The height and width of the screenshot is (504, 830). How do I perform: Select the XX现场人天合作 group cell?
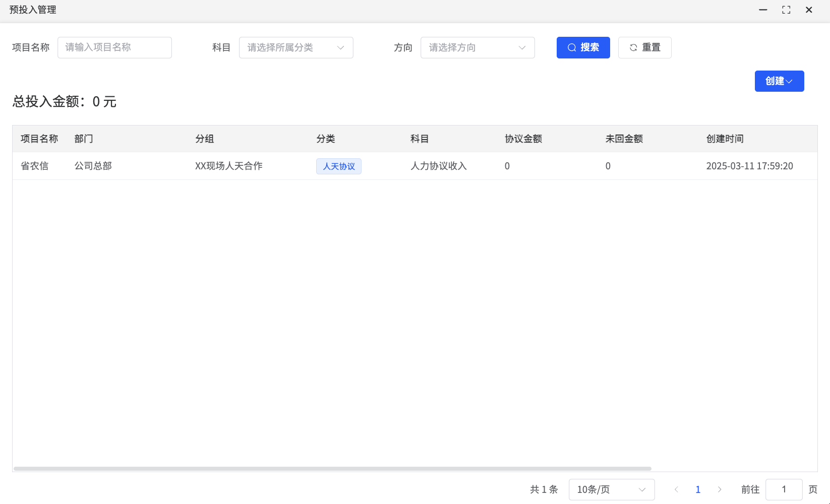229,166
